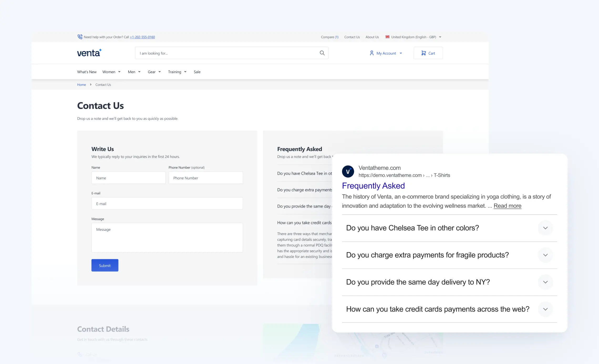Click the My Account user icon
Viewport: 599px width, 364px height.
click(x=372, y=53)
